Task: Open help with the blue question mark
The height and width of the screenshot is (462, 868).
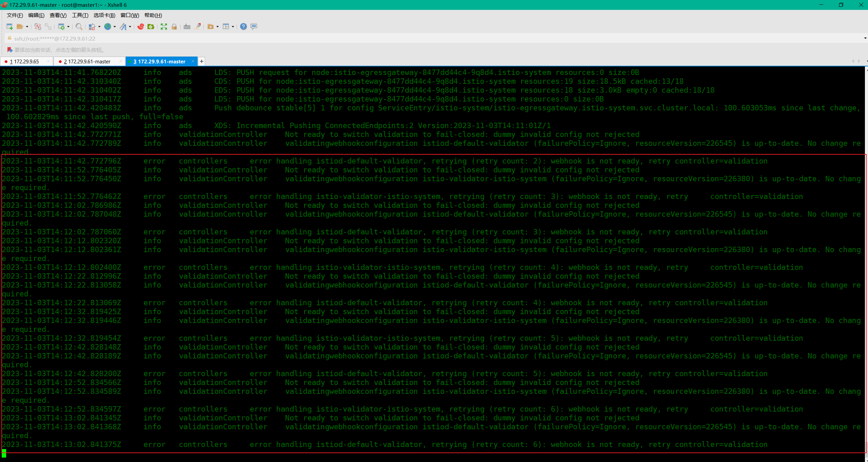Action: pyautogui.click(x=244, y=27)
